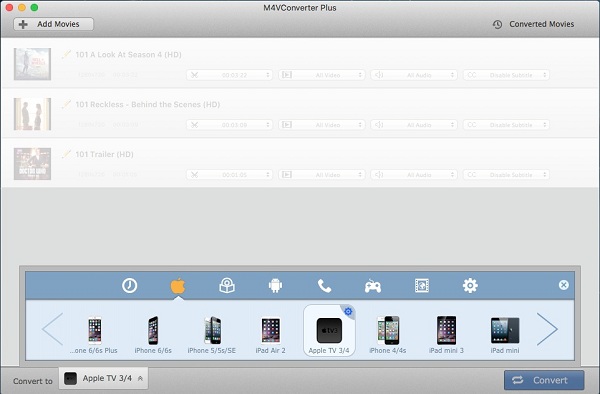The image size is (600, 394).
Task: Edit title pencil for Reckless Behind the Scenes
Action: click(x=67, y=104)
